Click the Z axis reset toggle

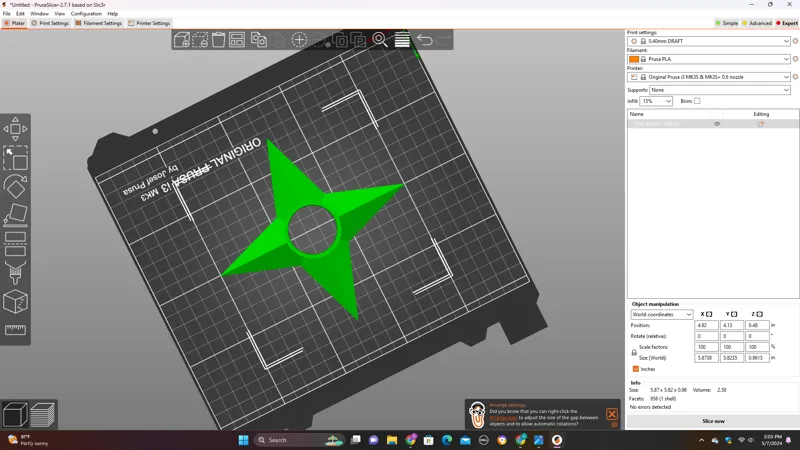point(760,314)
